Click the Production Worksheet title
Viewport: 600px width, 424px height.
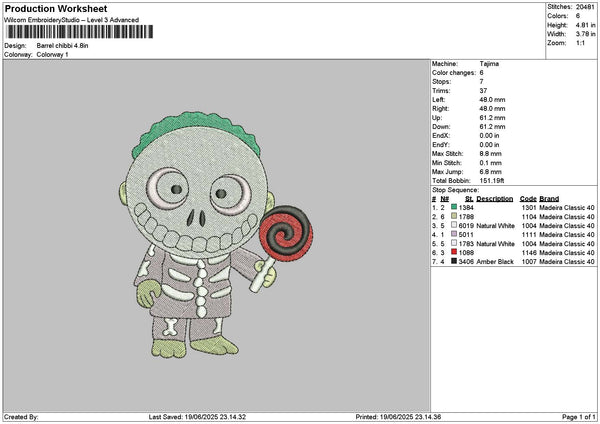(55, 8)
